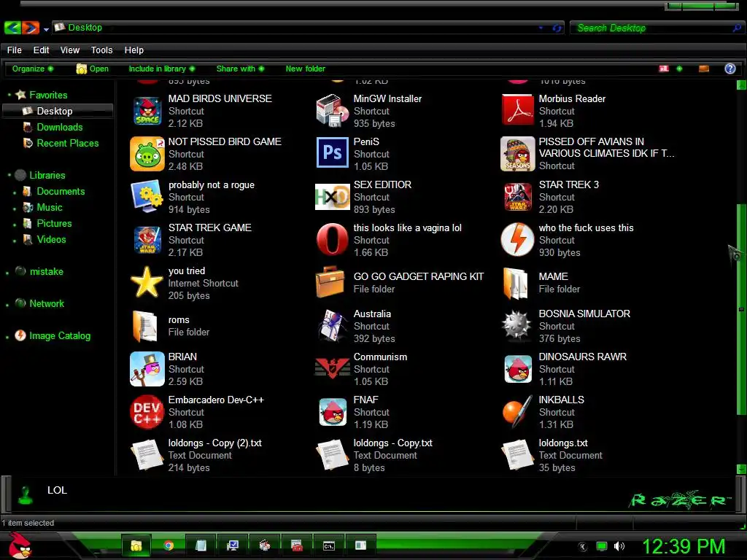Open the view options dropdown dot

679,69
